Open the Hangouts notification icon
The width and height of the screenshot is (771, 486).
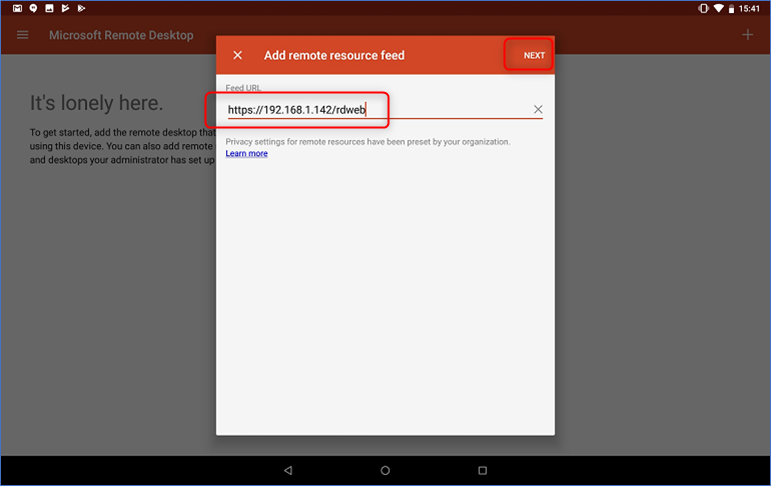(x=33, y=8)
